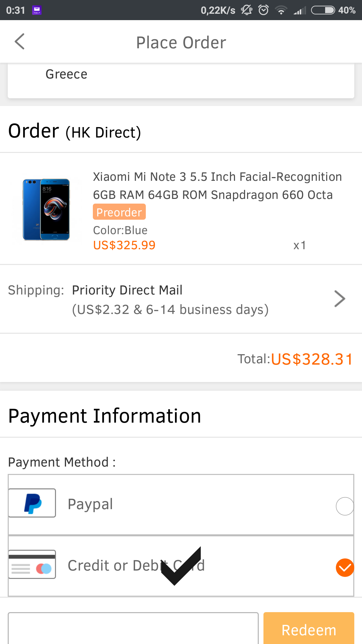Tap the credit card icon
362x644 pixels.
32,565
